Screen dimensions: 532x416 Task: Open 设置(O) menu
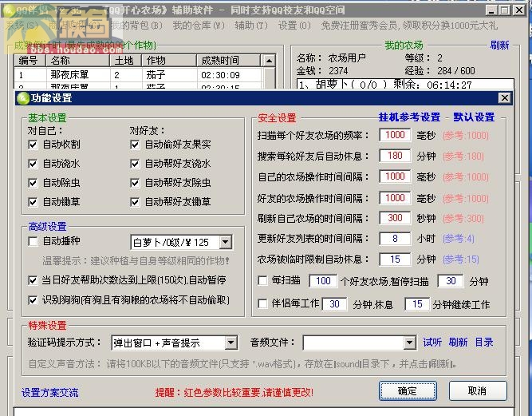tap(294, 26)
